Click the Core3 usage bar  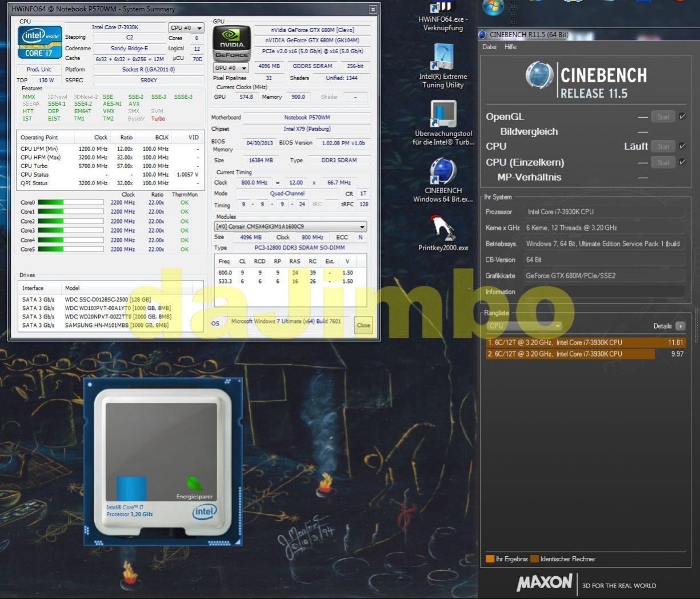tap(70, 230)
